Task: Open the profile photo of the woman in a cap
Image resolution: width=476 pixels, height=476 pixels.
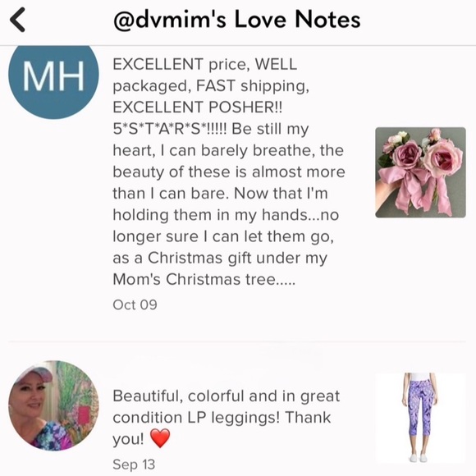Action: 53,405
